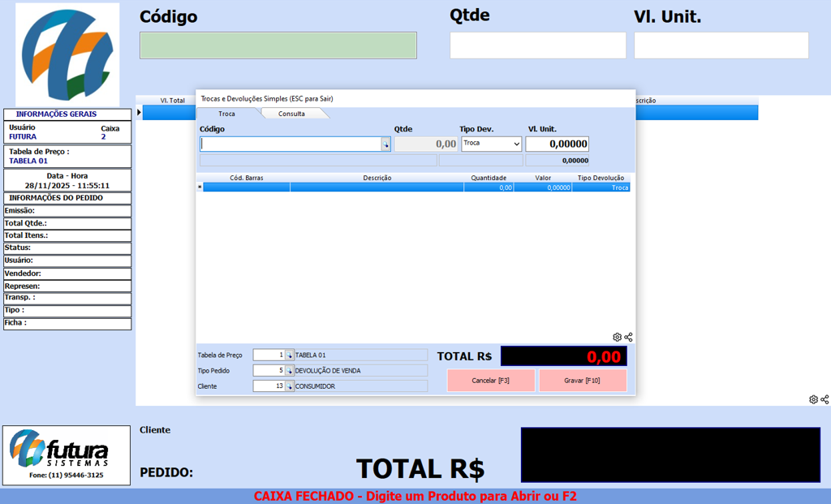Click the Código product search lookup icon
The image size is (831, 504).
click(385, 144)
